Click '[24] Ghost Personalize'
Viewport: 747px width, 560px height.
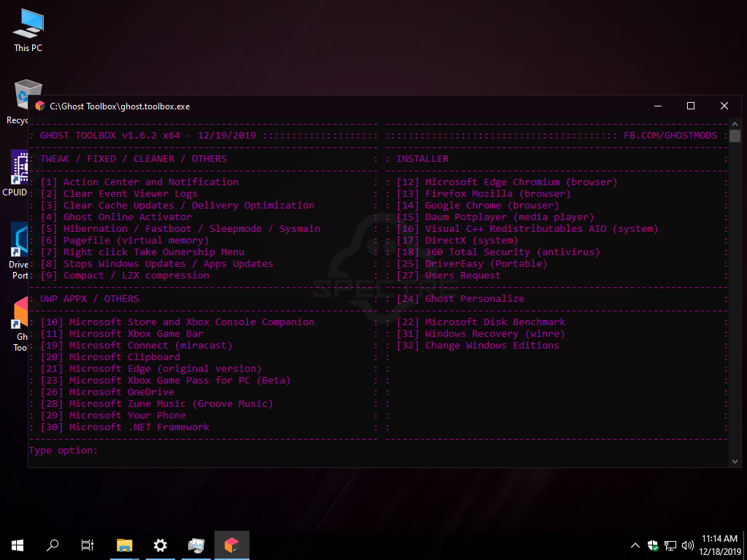coord(461,298)
